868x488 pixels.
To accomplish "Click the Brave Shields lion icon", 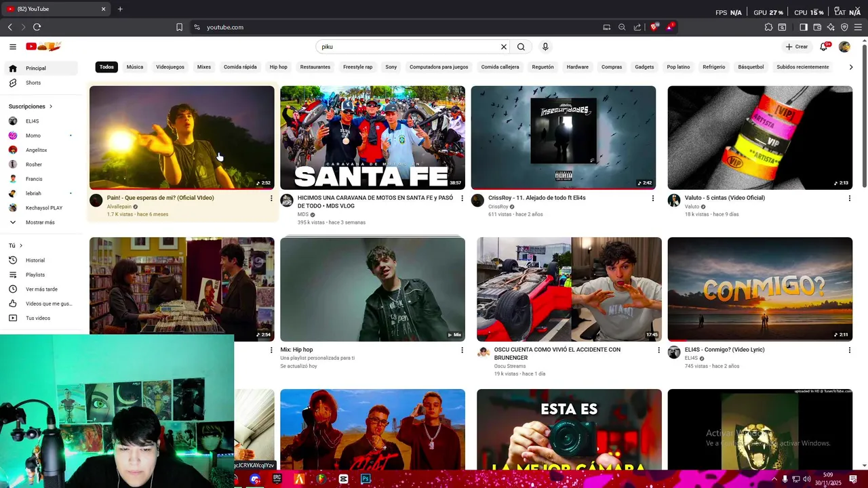I will tap(654, 27).
